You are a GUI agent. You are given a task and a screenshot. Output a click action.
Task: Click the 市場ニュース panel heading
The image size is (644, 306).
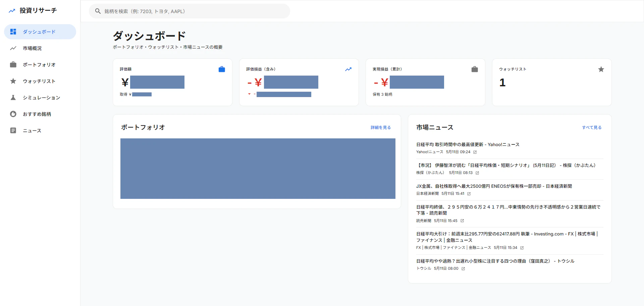(435, 127)
